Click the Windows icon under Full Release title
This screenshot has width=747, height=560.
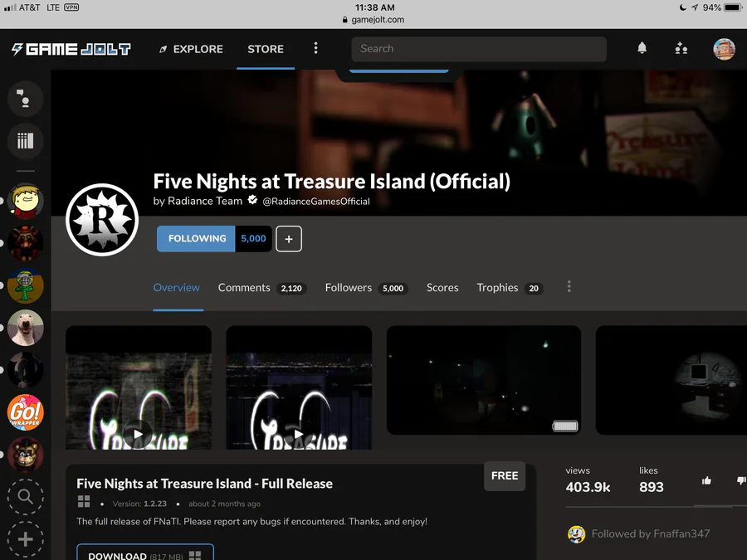pyautogui.click(x=84, y=501)
